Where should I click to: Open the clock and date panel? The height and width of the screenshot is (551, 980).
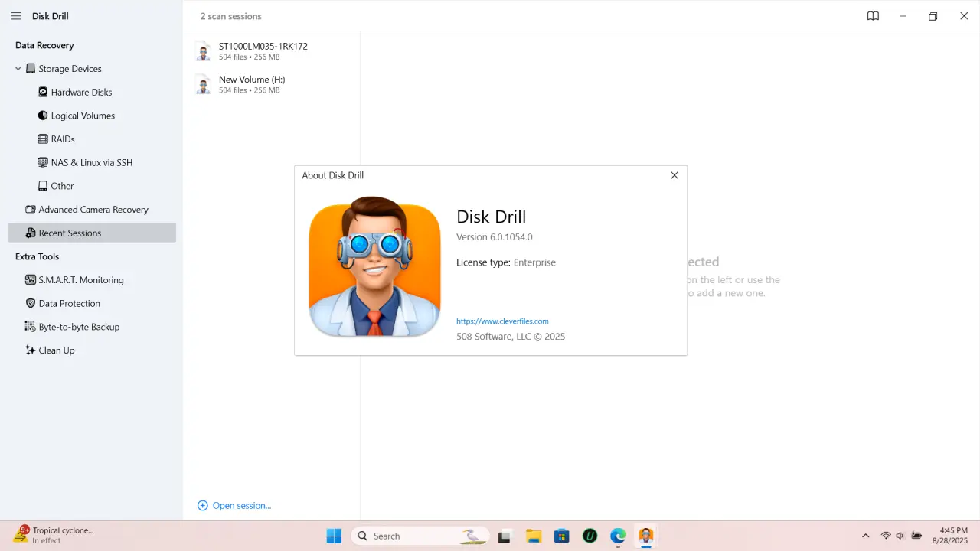pos(950,536)
